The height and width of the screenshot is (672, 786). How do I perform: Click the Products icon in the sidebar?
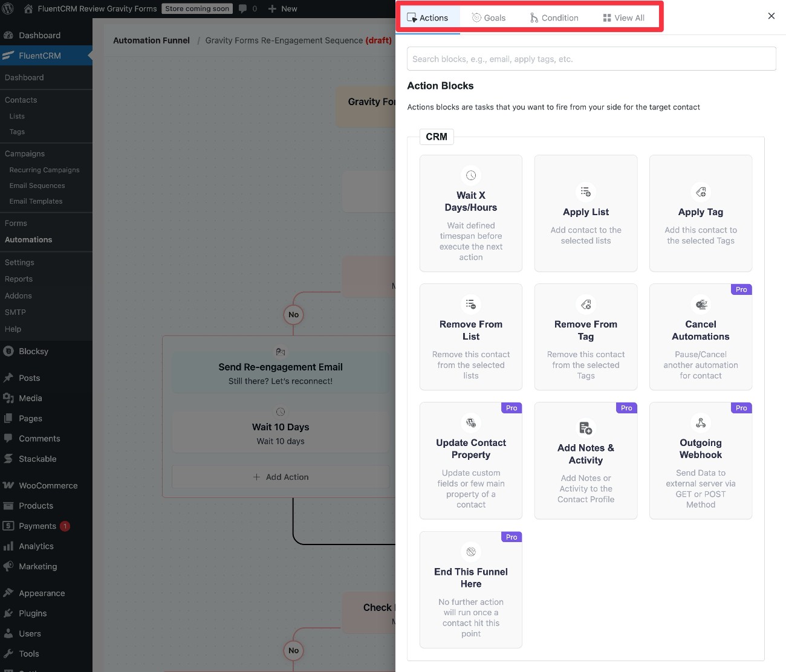pyautogui.click(x=8, y=506)
